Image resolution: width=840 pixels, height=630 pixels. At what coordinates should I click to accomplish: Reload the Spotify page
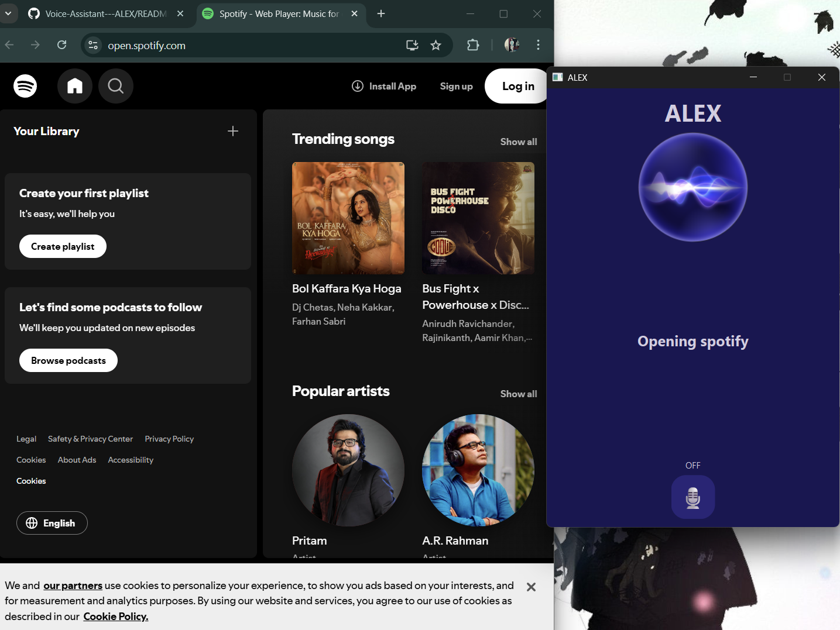click(x=62, y=45)
